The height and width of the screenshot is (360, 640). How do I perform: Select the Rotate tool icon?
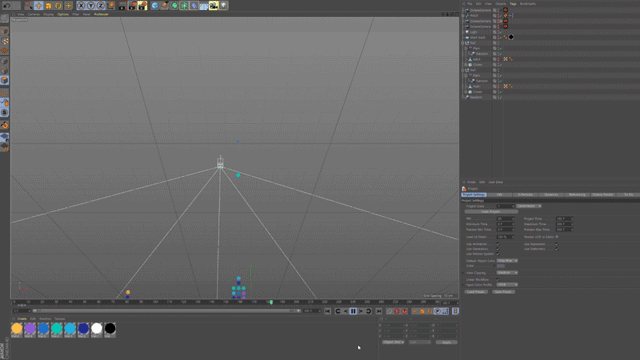[x=58, y=6]
